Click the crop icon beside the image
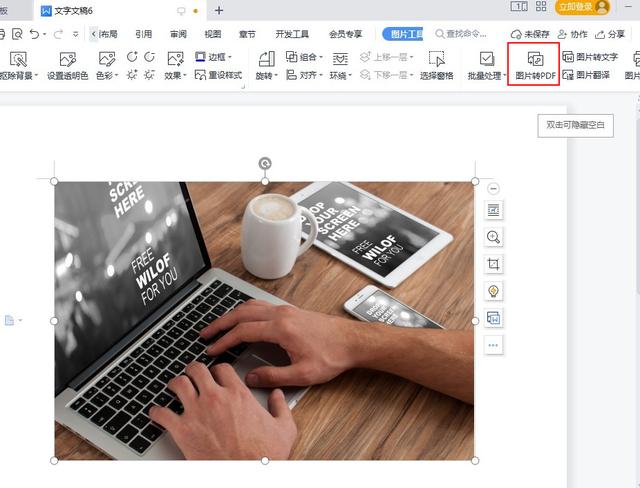Image resolution: width=640 pixels, height=488 pixels. tap(493, 264)
